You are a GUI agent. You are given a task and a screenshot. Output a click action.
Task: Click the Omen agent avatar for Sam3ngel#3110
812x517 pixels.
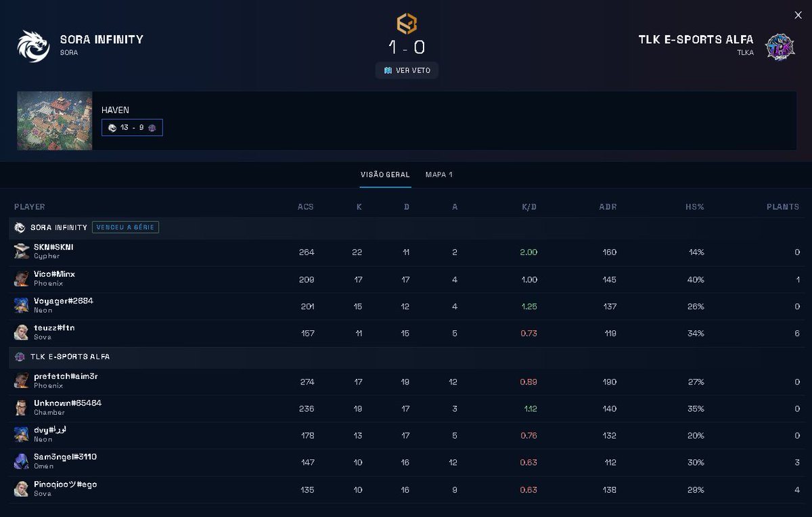coord(22,462)
